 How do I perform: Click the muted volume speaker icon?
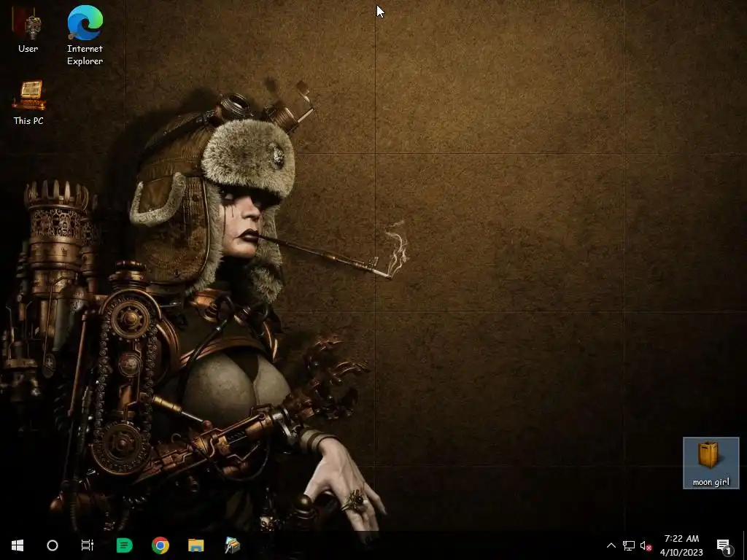click(646, 545)
